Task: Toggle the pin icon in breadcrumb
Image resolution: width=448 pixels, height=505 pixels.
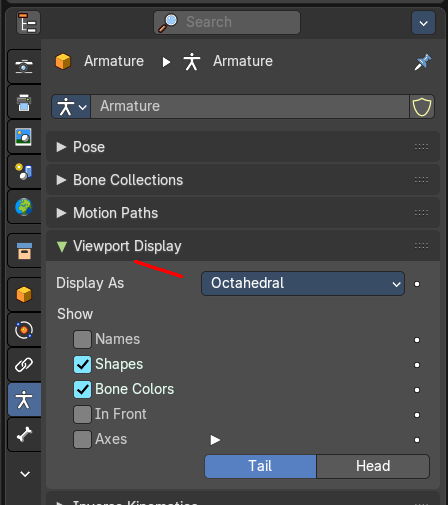Action: tap(423, 62)
